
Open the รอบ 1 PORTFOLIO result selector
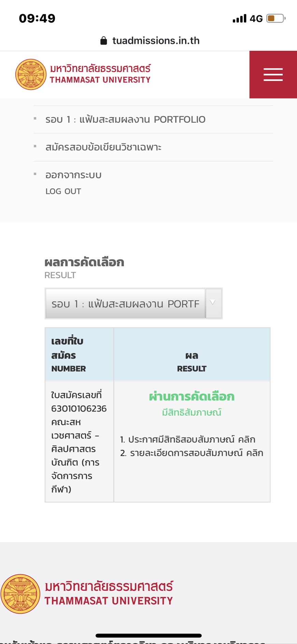[x=133, y=304]
